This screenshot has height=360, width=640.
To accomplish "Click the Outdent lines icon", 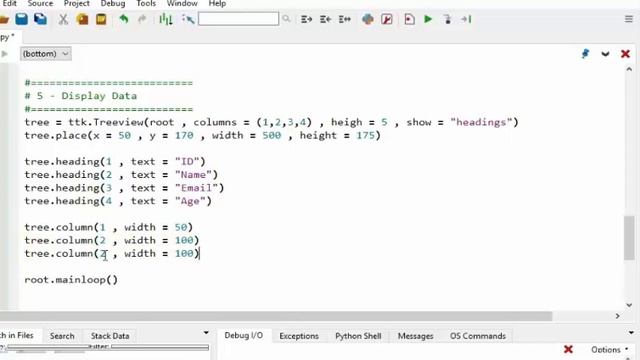I will pos(325,19).
